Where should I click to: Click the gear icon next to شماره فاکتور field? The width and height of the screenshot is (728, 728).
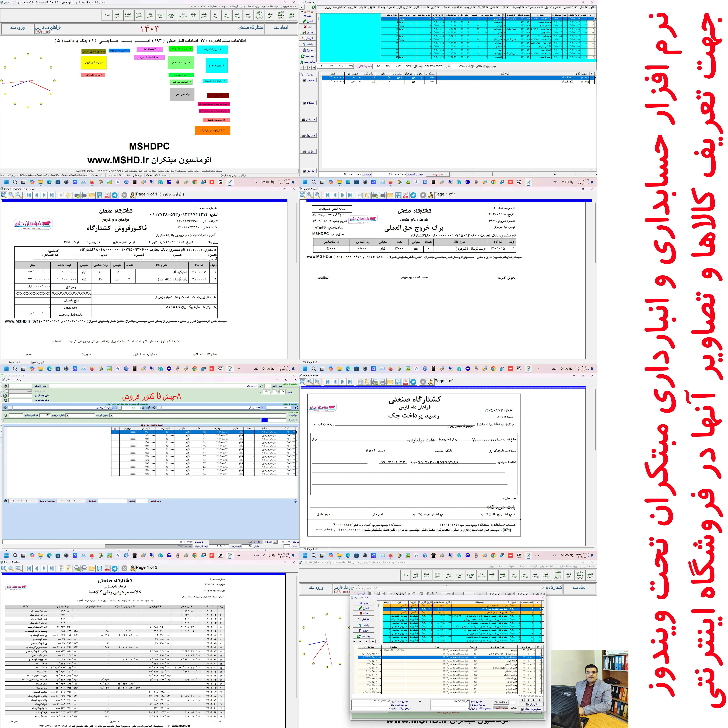click(x=5, y=386)
